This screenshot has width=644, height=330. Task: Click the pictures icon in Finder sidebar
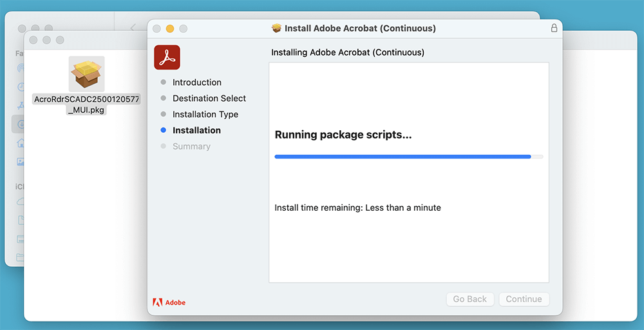[x=21, y=162]
